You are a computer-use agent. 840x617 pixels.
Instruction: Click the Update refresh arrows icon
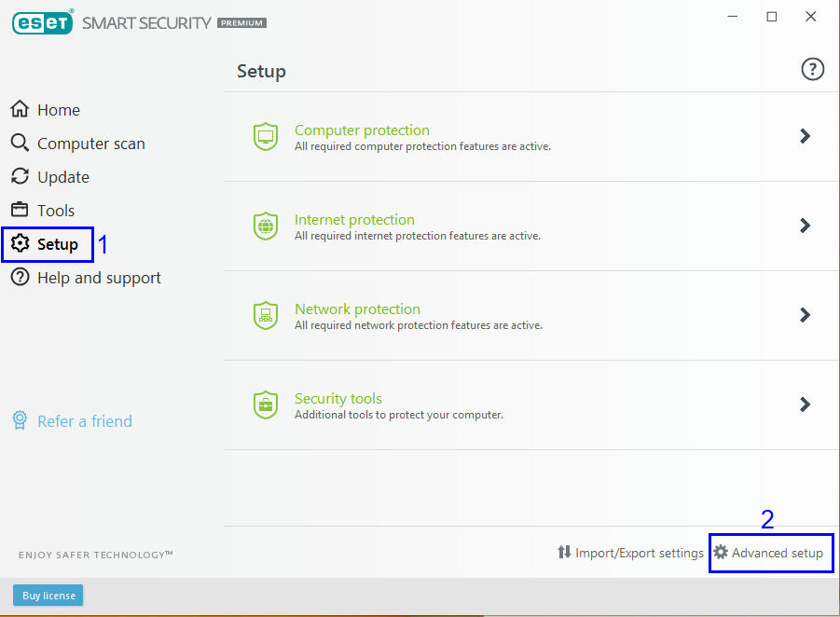coord(20,176)
